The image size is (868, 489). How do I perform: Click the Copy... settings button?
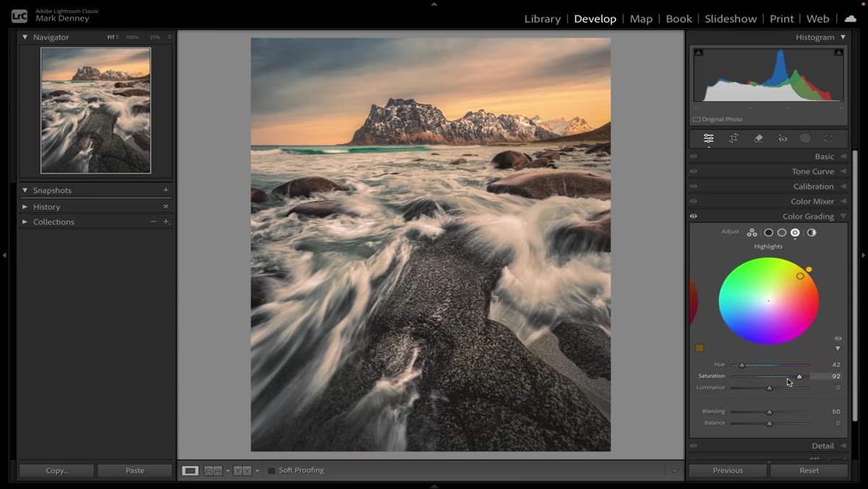56,470
